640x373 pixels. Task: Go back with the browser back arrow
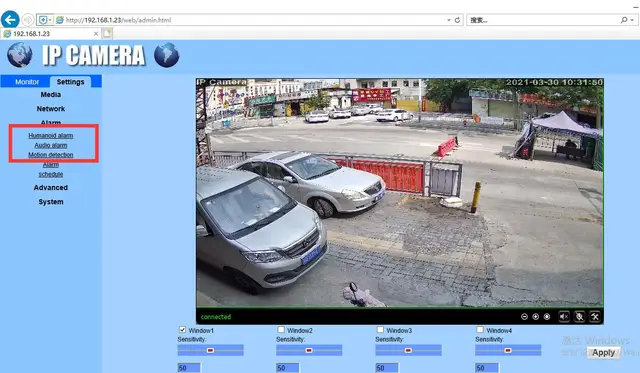coord(10,19)
